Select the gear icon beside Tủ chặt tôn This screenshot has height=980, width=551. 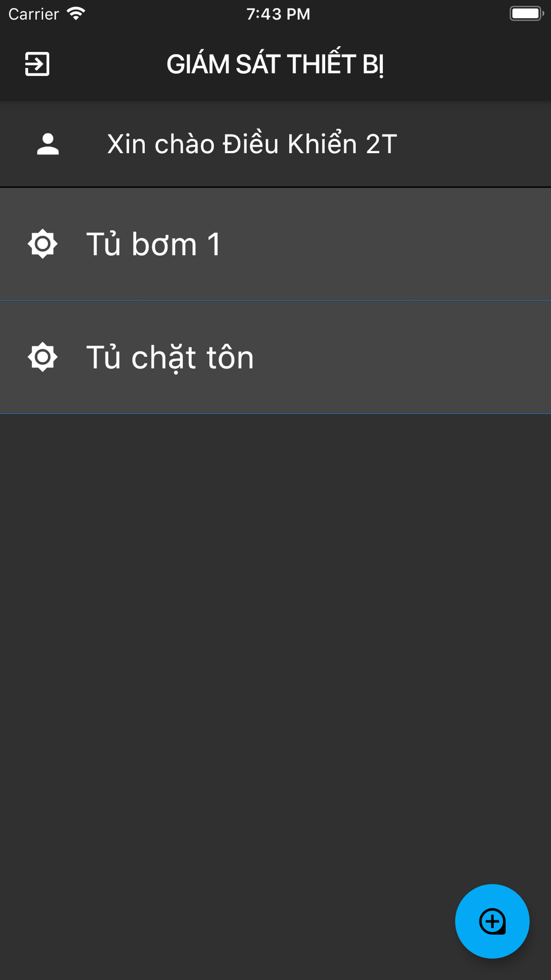pos(42,357)
